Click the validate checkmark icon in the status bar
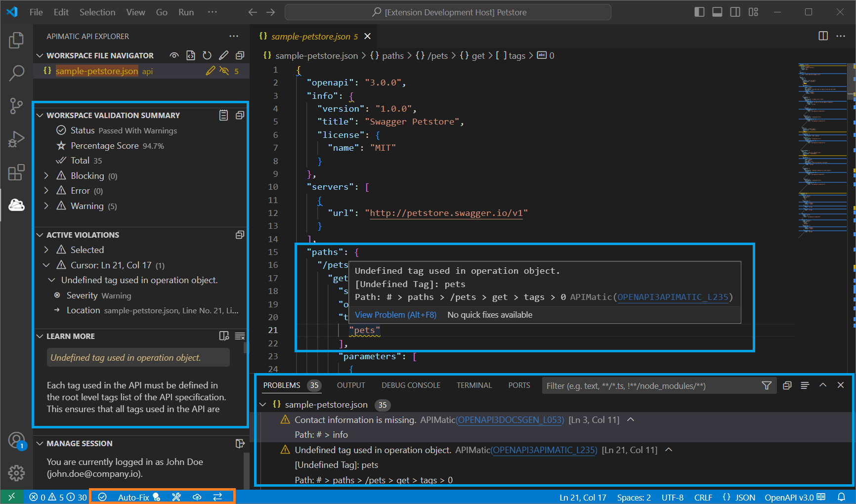Viewport: 856px width, 504px height. tap(102, 497)
